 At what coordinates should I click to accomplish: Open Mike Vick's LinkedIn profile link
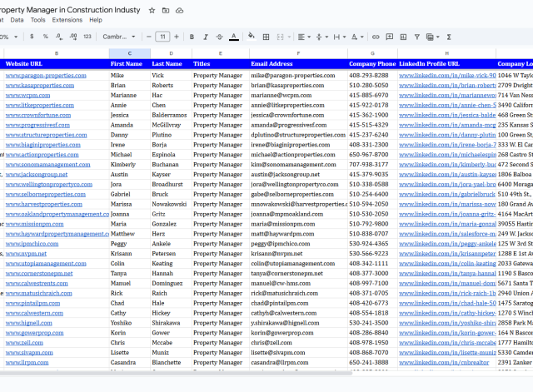coord(447,76)
